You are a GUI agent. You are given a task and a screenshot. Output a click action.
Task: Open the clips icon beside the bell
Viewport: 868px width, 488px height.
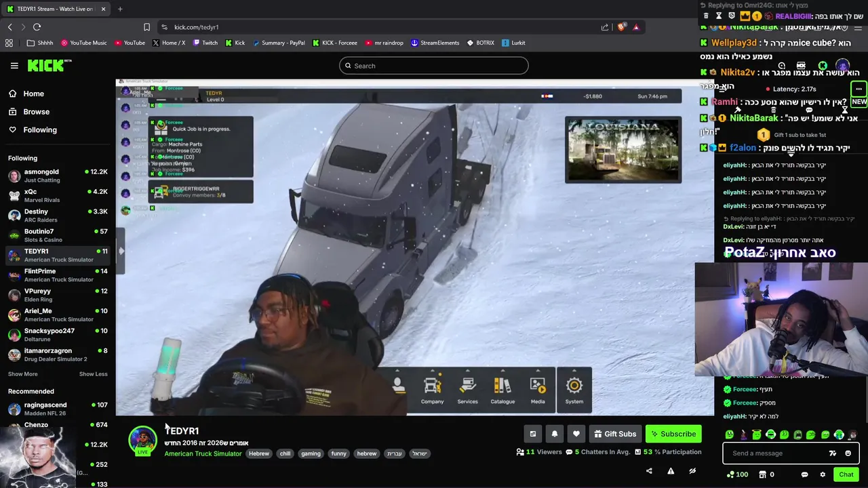point(533,434)
